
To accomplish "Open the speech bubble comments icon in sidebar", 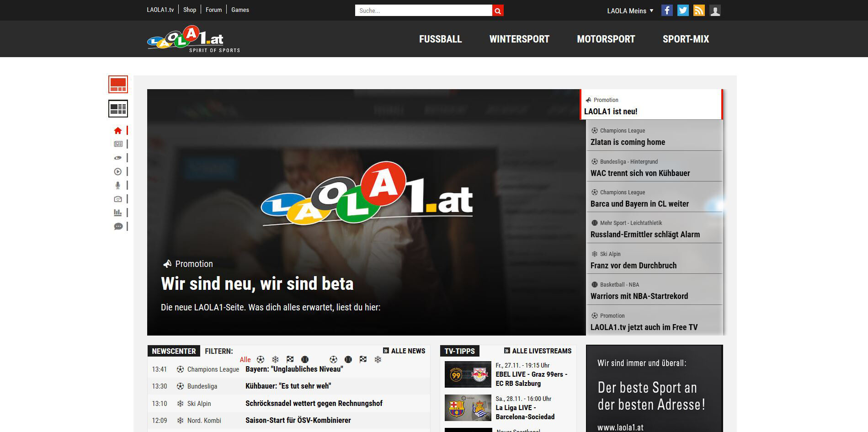I will 118,226.
